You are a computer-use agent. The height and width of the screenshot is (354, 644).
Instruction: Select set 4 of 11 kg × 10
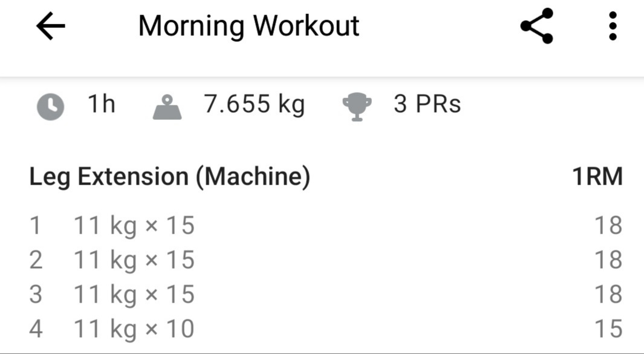point(134,330)
